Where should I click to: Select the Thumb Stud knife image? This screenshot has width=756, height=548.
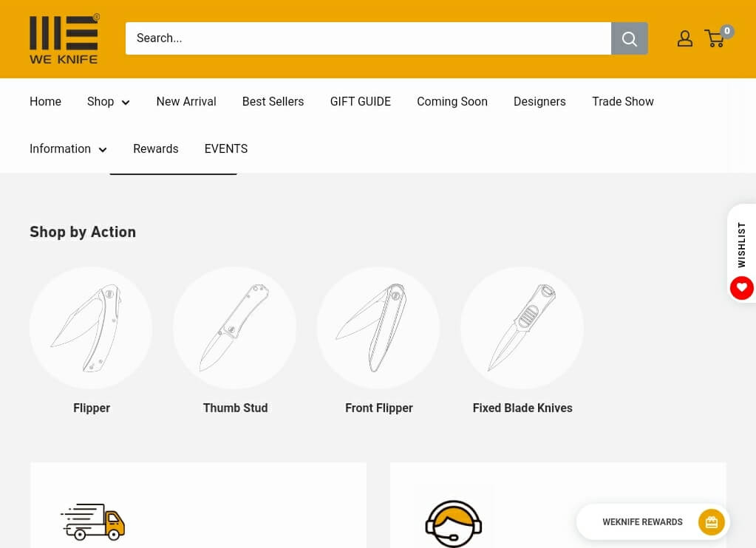pos(235,328)
